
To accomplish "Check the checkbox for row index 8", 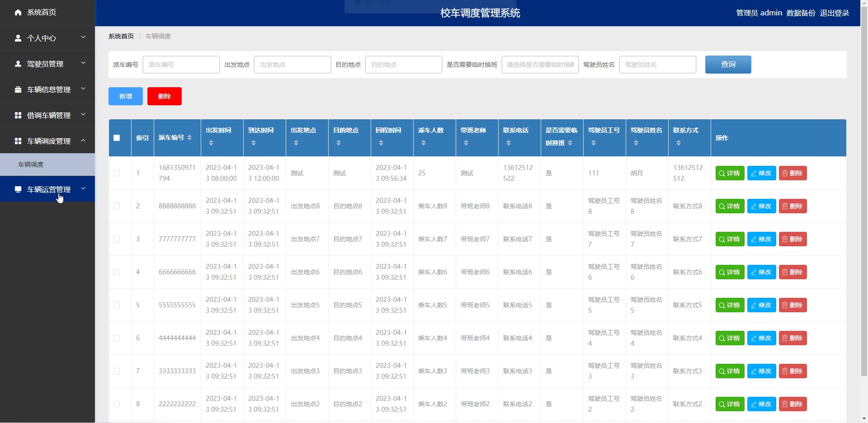I will (117, 404).
